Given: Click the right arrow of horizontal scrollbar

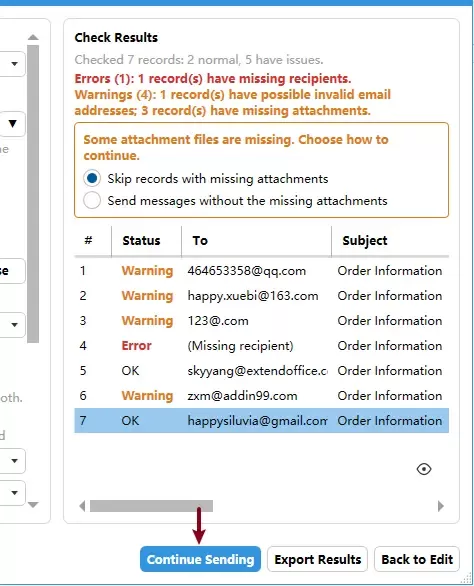Looking at the screenshot, I should tap(441, 506).
